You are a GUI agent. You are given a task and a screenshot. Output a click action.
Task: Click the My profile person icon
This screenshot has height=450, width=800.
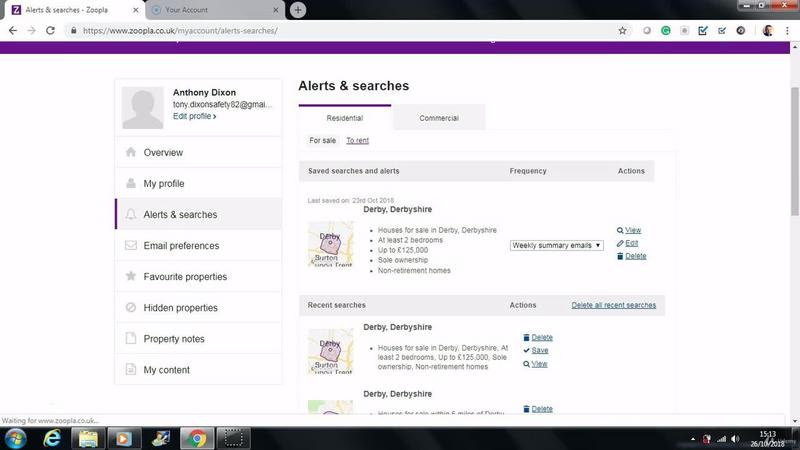click(x=131, y=183)
